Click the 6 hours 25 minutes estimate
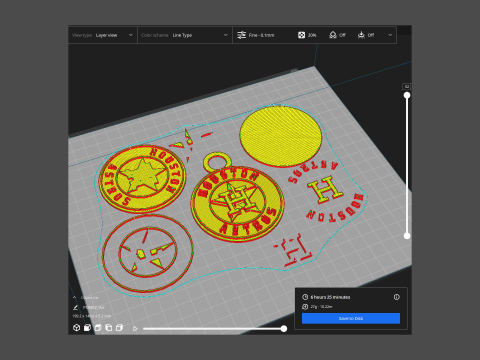This screenshot has width=480, height=360. click(x=330, y=297)
